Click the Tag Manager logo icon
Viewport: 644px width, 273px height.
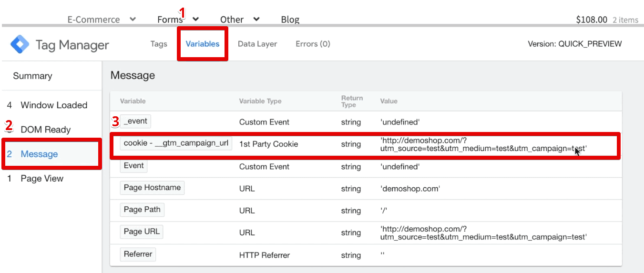pyautogui.click(x=20, y=45)
